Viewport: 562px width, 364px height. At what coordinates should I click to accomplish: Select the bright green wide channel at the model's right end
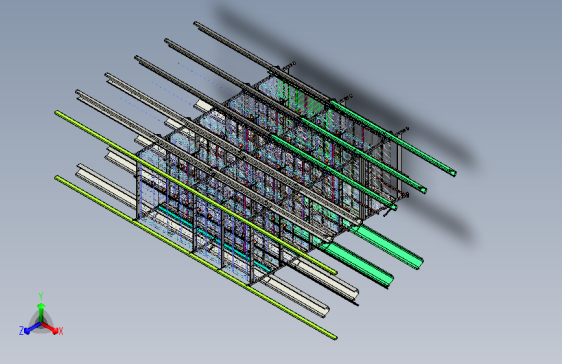click(386, 245)
